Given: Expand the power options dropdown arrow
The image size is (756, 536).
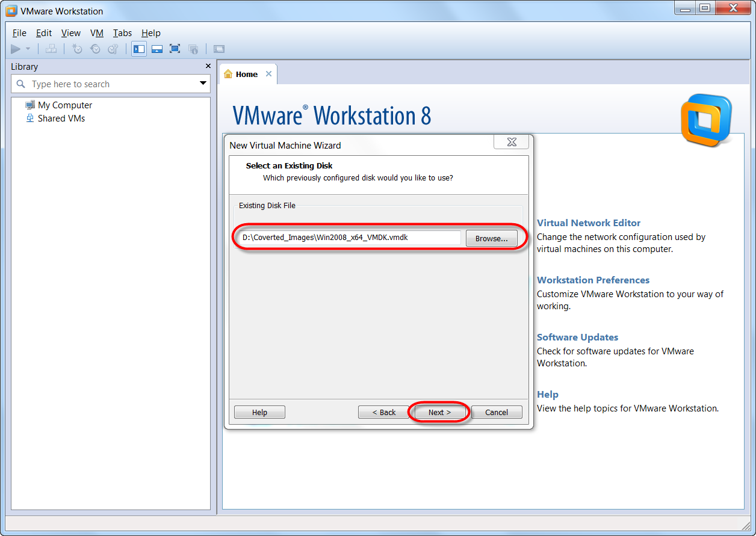Looking at the screenshot, I should click(28, 49).
